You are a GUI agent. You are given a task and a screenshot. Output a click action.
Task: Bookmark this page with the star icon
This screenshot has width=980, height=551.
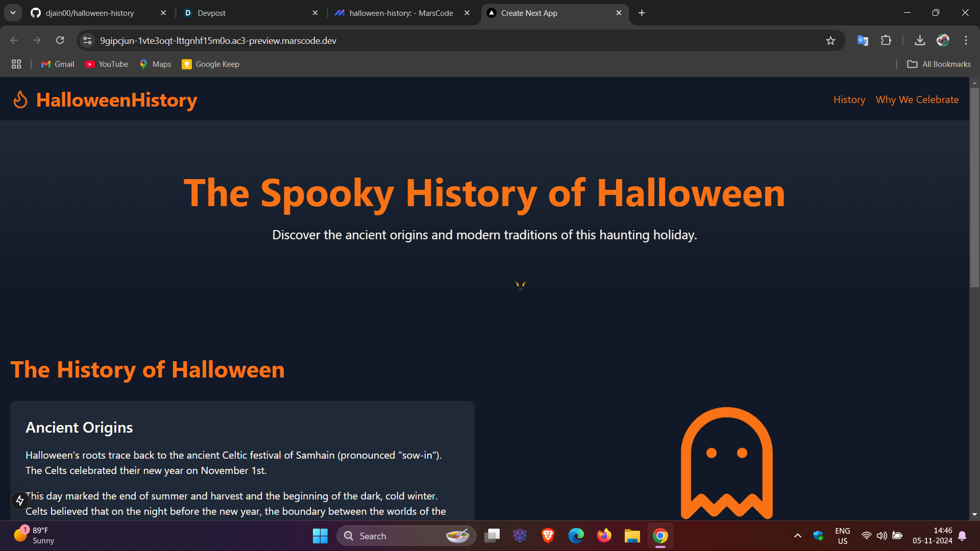pos(830,41)
